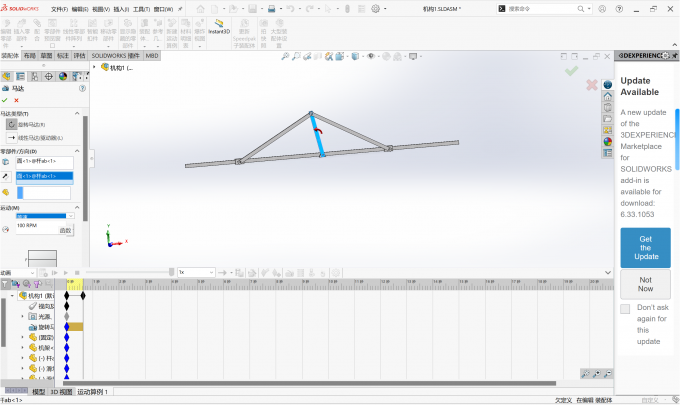Collapse the Motor Type section

(77, 113)
